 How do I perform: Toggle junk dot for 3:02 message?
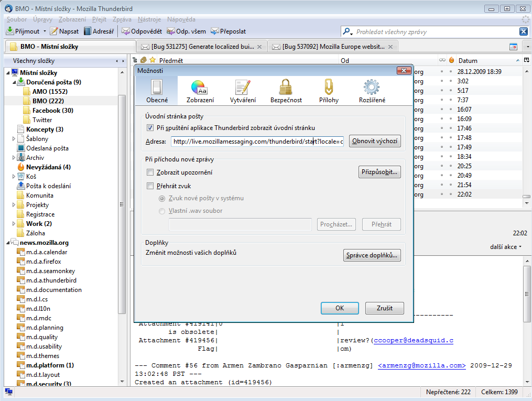451,81
